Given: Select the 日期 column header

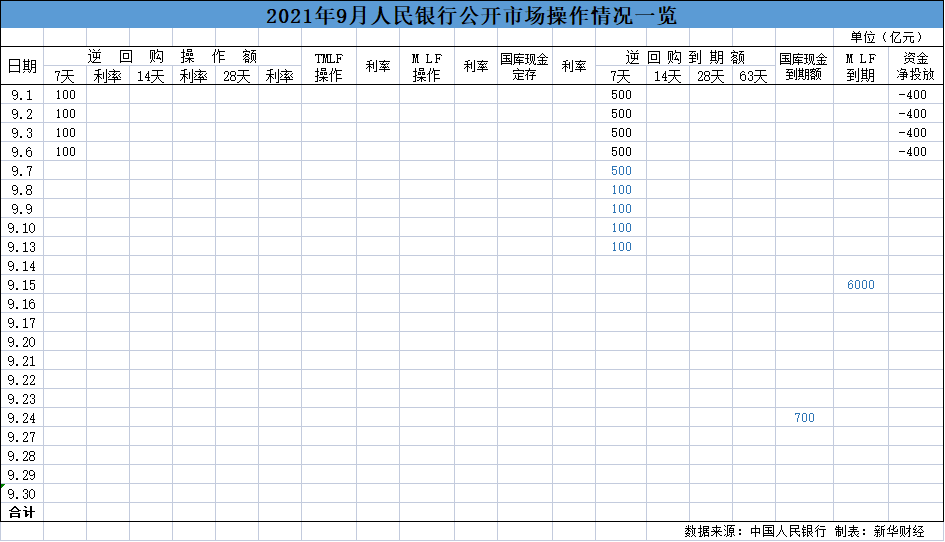Looking at the screenshot, I should click(x=22, y=66).
